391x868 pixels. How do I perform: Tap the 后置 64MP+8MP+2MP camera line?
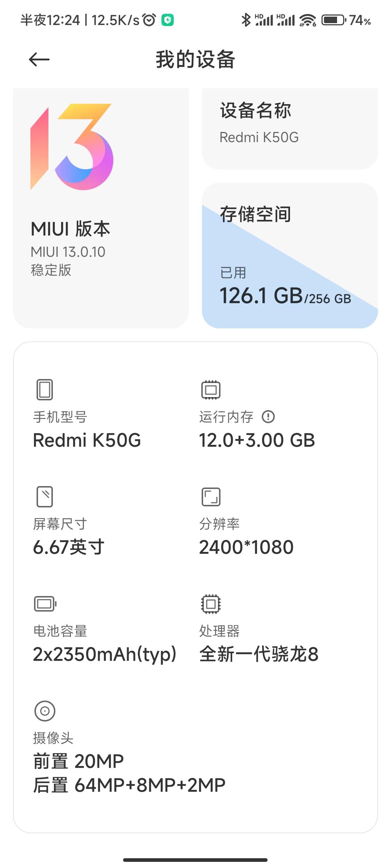129,785
